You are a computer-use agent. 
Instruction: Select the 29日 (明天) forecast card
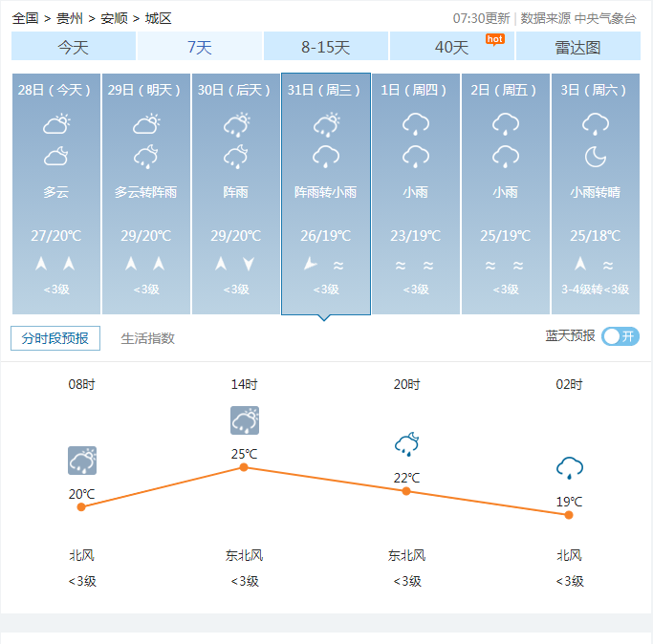pos(146,194)
